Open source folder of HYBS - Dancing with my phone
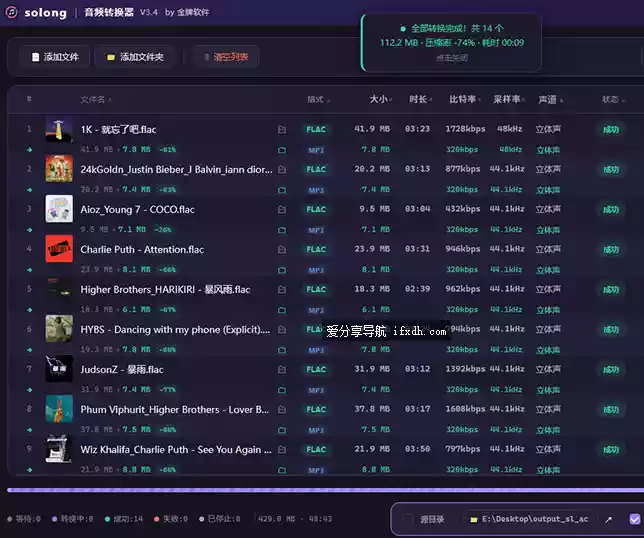The height and width of the screenshot is (538, 644). pyautogui.click(x=282, y=329)
